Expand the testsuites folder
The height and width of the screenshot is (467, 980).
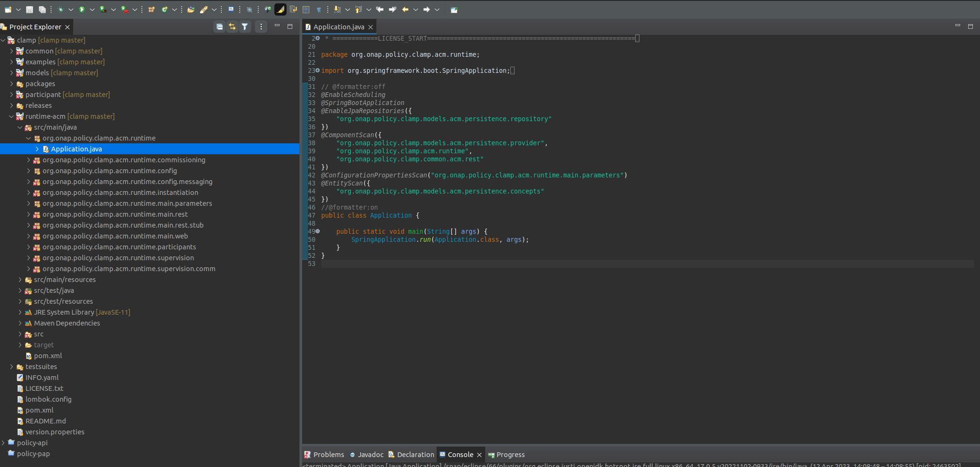pyautogui.click(x=11, y=367)
